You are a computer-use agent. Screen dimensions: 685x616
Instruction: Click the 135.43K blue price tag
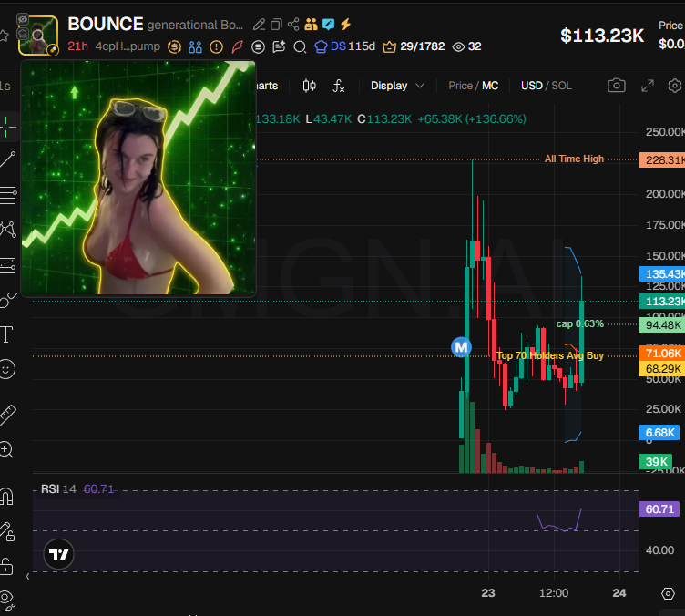click(x=662, y=274)
